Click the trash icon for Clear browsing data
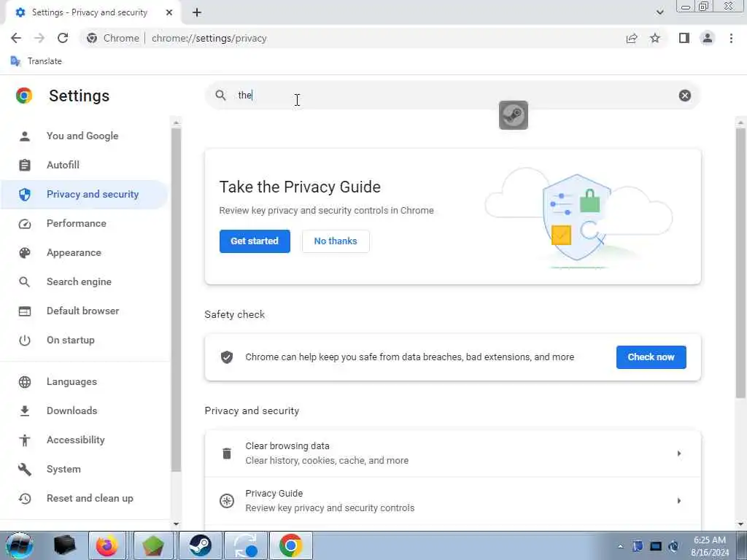The height and width of the screenshot is (560, 747). click(x=227, y=454)
